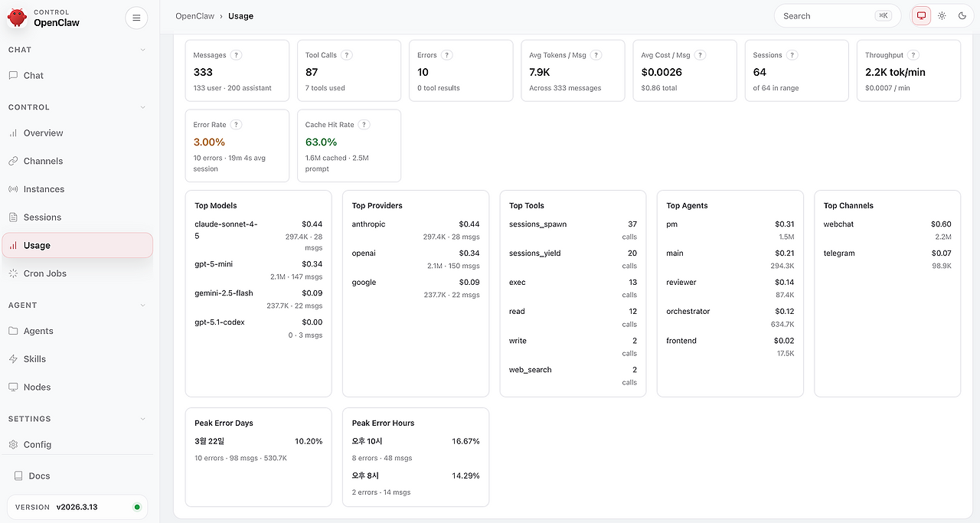980x523 pixels.
Task: Click the 2.2K tok/min throughput value
Action: tap(895, 73)
